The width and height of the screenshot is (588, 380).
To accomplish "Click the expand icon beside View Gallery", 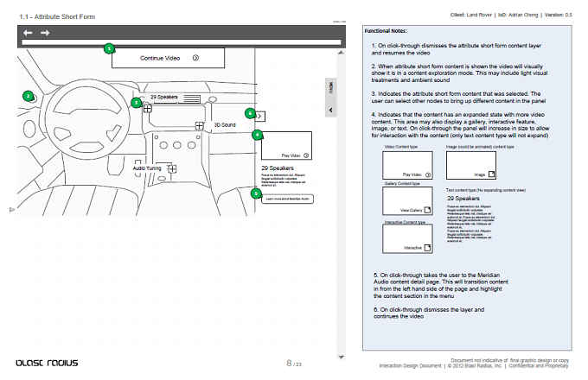I will point(427,210).
